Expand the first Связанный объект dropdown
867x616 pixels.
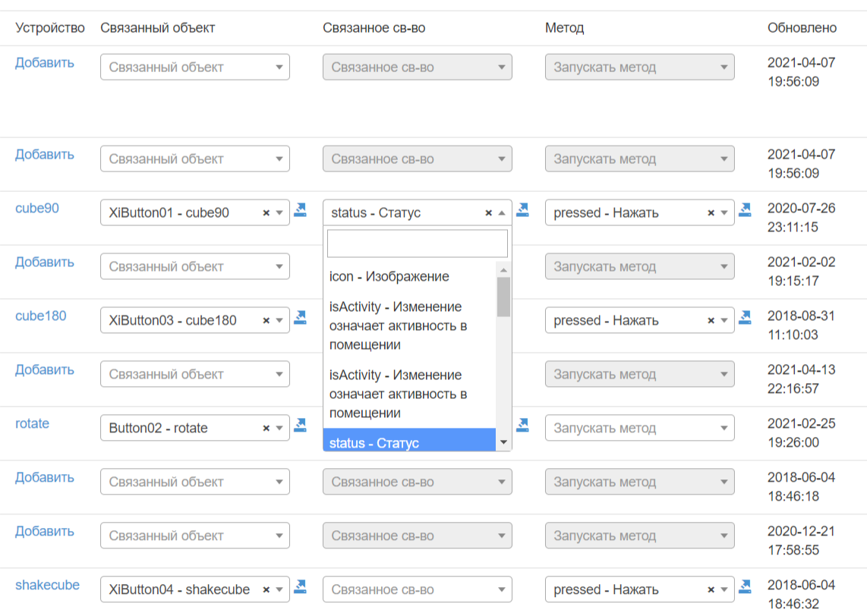pyautogui.click(x=194, y=67)
